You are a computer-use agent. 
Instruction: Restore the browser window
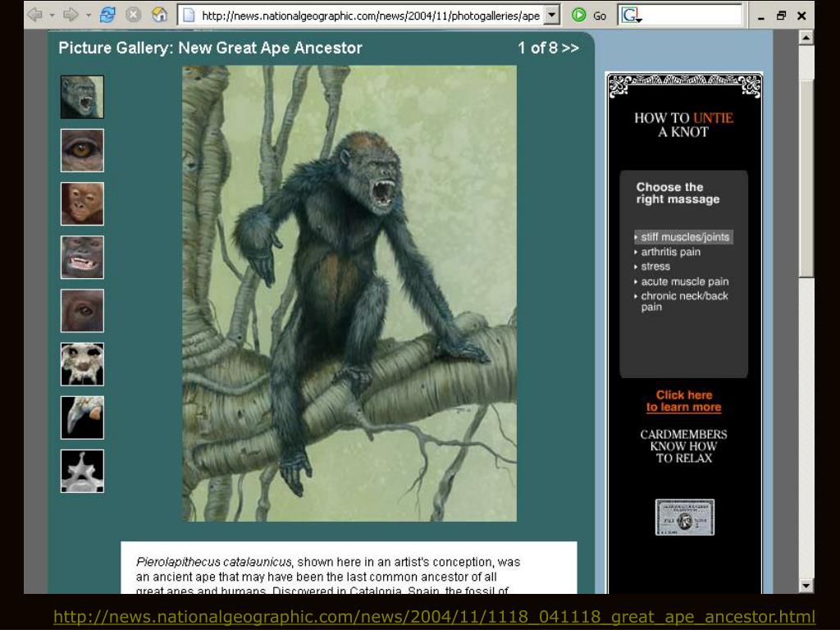pos(781,16)
